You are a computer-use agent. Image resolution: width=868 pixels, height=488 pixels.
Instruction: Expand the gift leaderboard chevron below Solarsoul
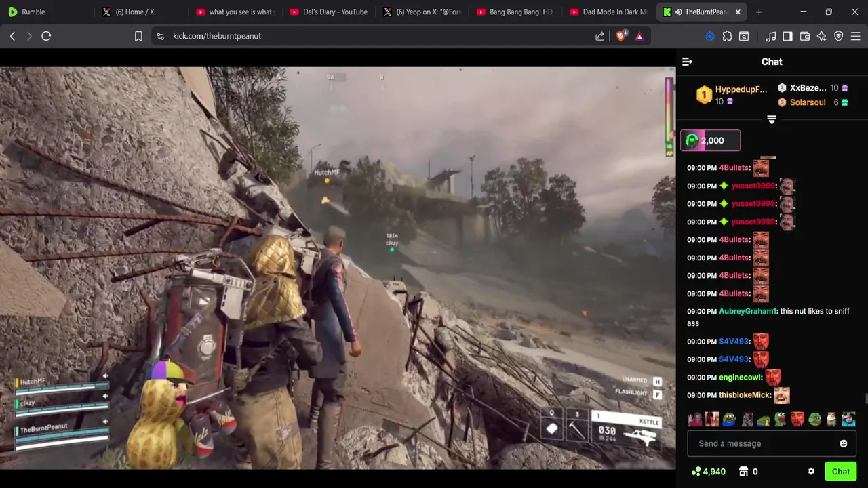pyautogui.click(x=772, y=119)
